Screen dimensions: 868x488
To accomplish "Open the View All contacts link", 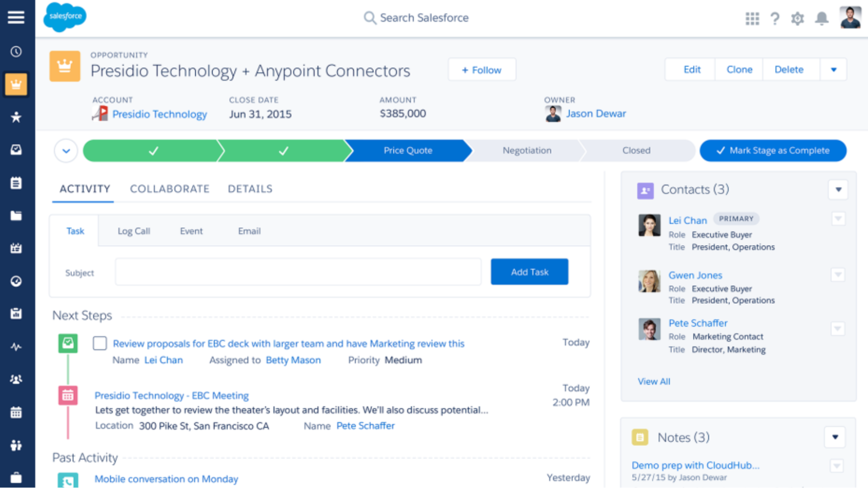I will pyautogui.click(x=653, y=381).
